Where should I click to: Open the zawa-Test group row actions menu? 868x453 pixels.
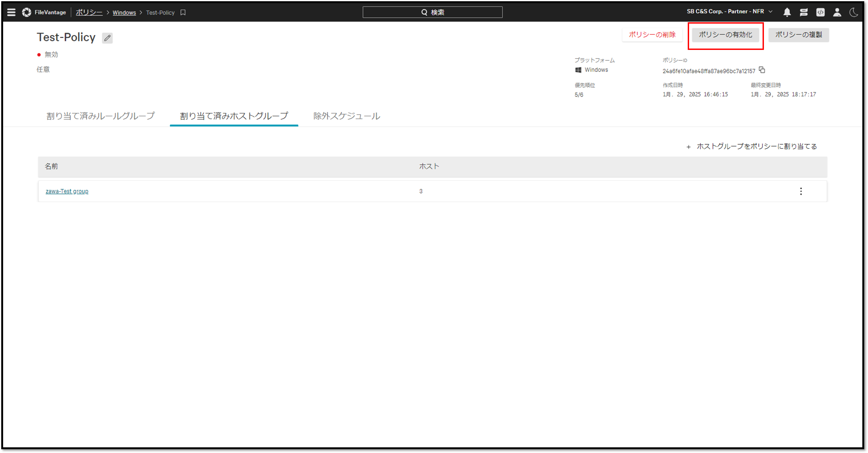(x=801, y=191)
